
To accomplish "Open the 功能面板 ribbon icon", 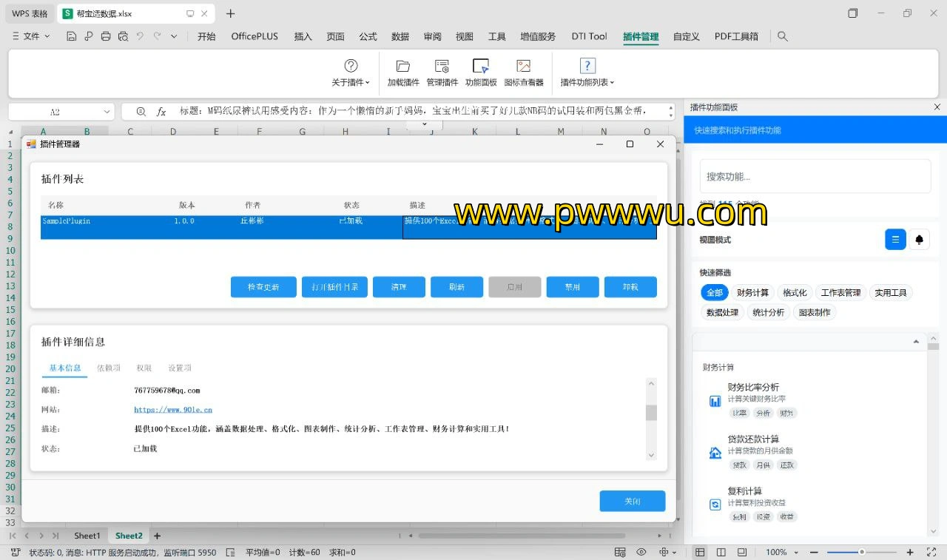I will coord(481,66).
